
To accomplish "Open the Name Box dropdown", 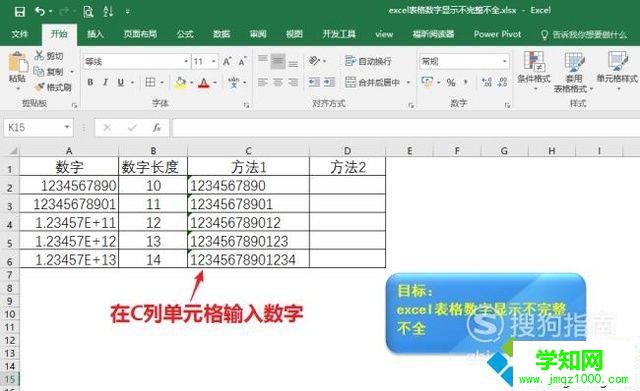I will click(67, 128).
